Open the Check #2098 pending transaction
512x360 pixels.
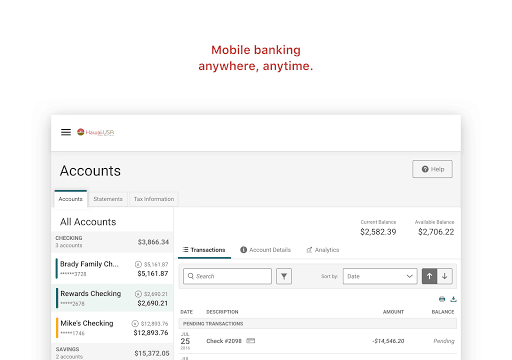[318, 341]
